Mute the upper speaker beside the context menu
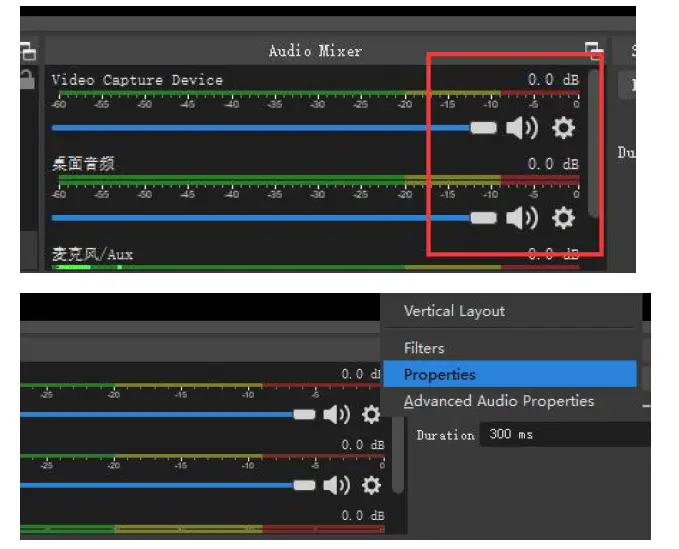The height and width of the screenshot is (549, 679). (336, 415)
